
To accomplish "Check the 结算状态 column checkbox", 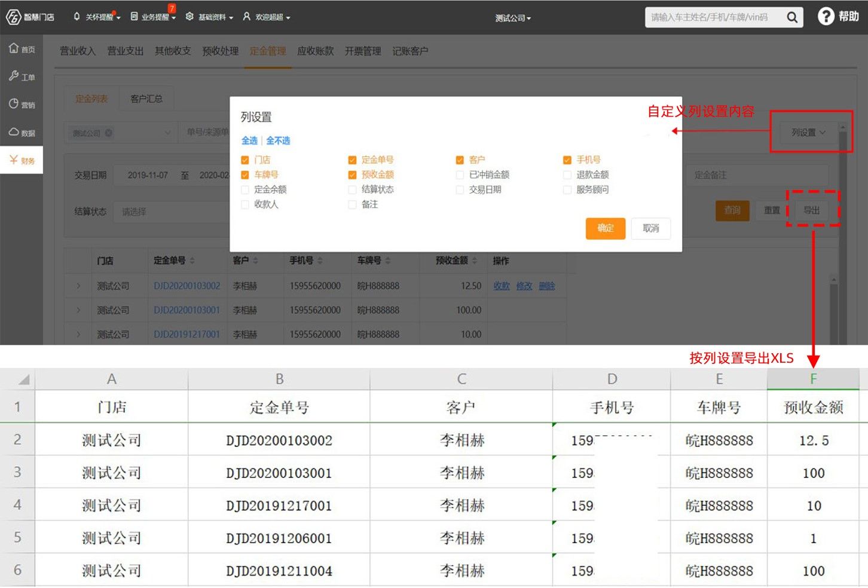I will (x=352, y=190).
